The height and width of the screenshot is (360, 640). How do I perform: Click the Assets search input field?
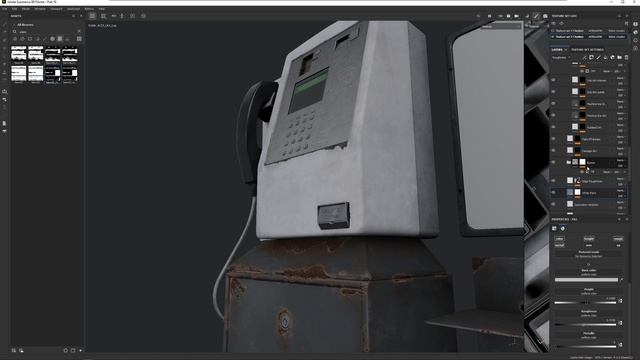pos(47,31)
